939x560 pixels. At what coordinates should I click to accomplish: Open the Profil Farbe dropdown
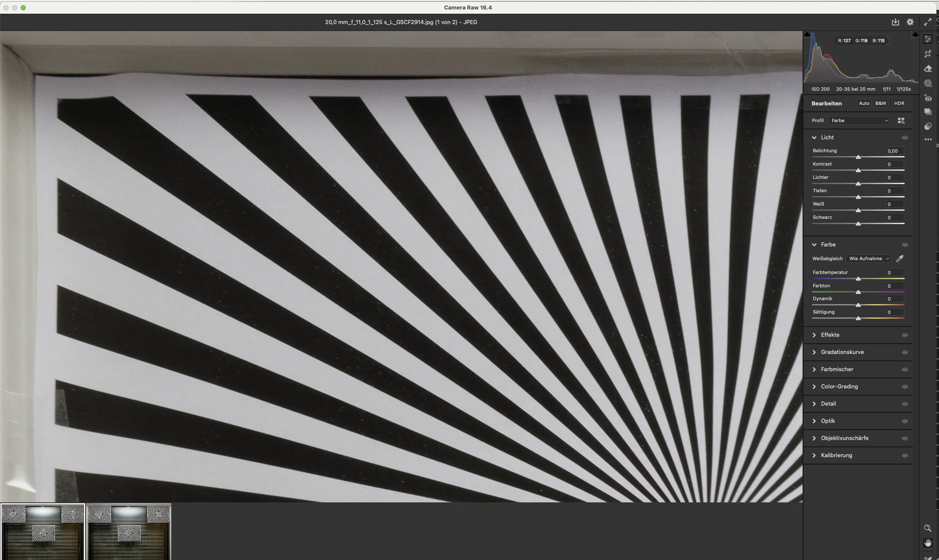pos(859,121)
